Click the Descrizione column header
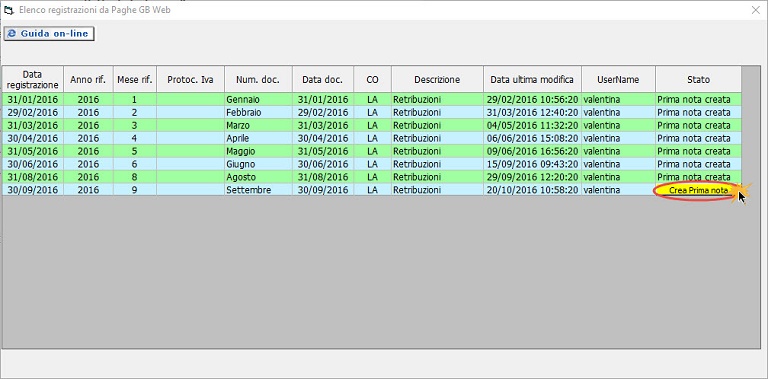This screenshot has width=768, height=379. (437, 79)
